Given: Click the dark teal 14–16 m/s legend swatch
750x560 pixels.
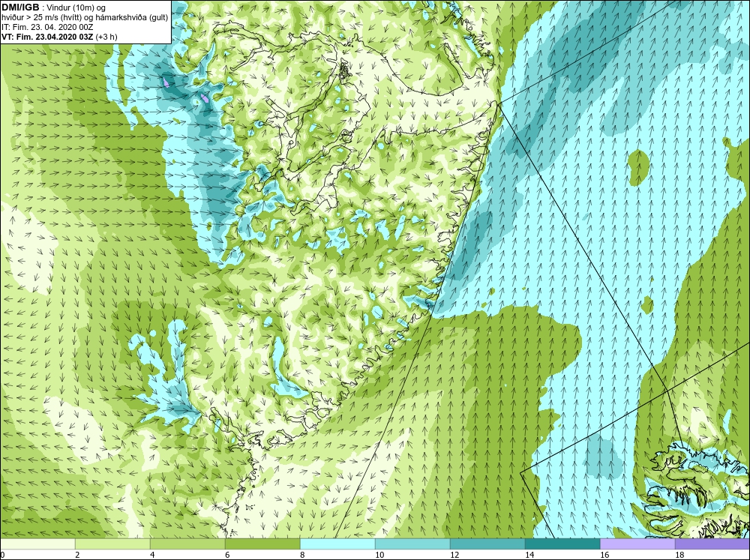Looking at the screenshot, I should coord(562,544).
